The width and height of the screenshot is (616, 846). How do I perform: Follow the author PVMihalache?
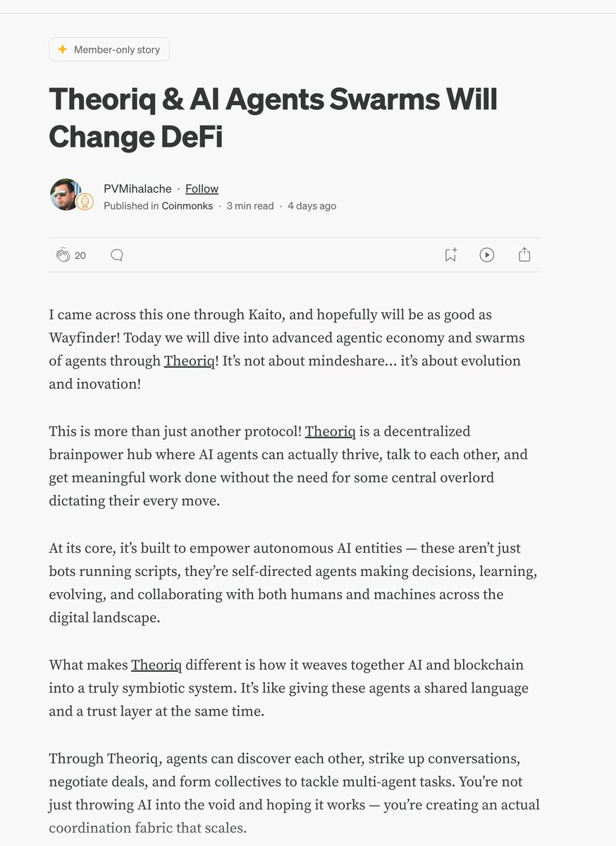click(x=202, y=189)
